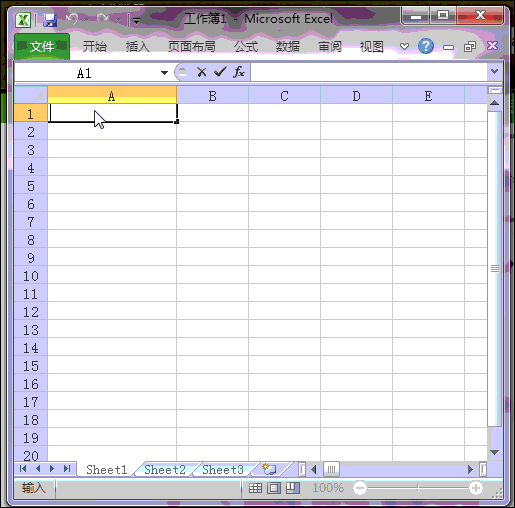Expand the formula bar
The height and width of the screenshot is (508, 515).
495,71
